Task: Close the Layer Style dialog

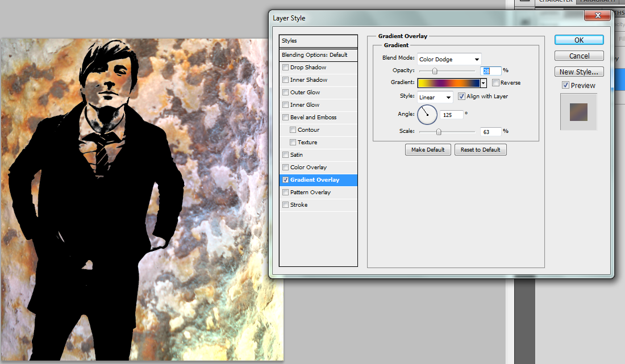Action: [x=598, y=15]
